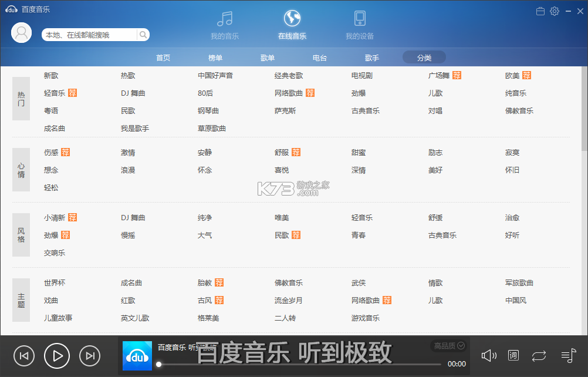Open 英文儿歌 theme
588x377 pixels.
135,318
